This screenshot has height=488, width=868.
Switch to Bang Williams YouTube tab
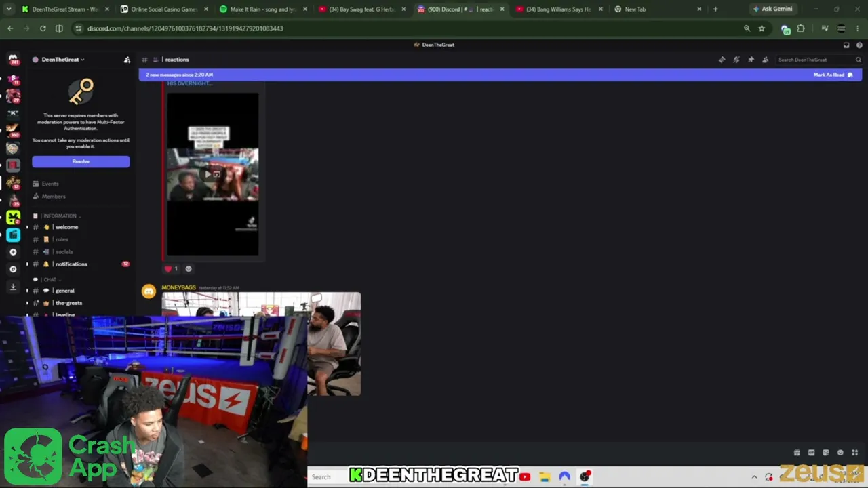pos(559,9)
